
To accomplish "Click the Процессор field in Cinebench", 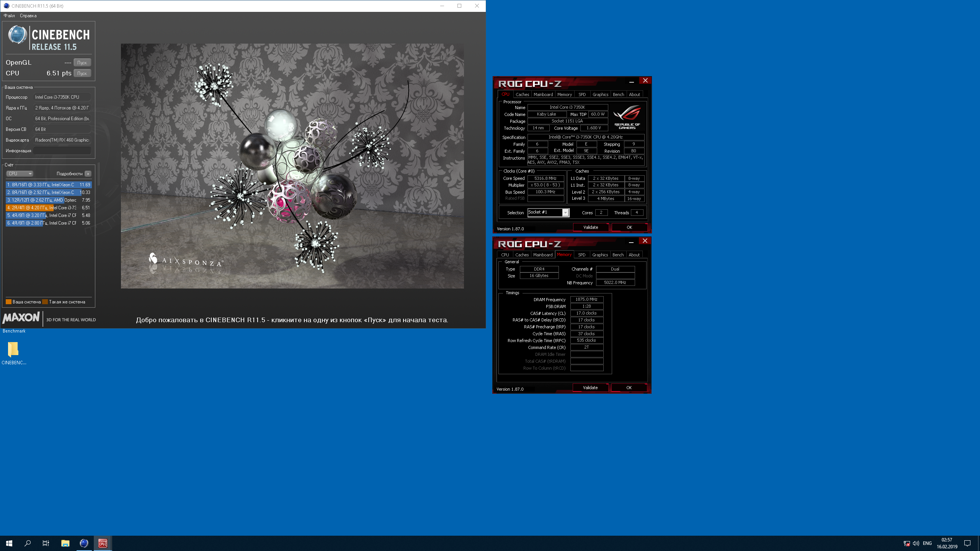I will 62,97.
